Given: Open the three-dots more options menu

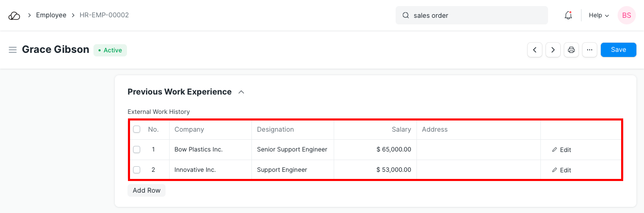Looking at the screenshot, I should tap(590, 50).
